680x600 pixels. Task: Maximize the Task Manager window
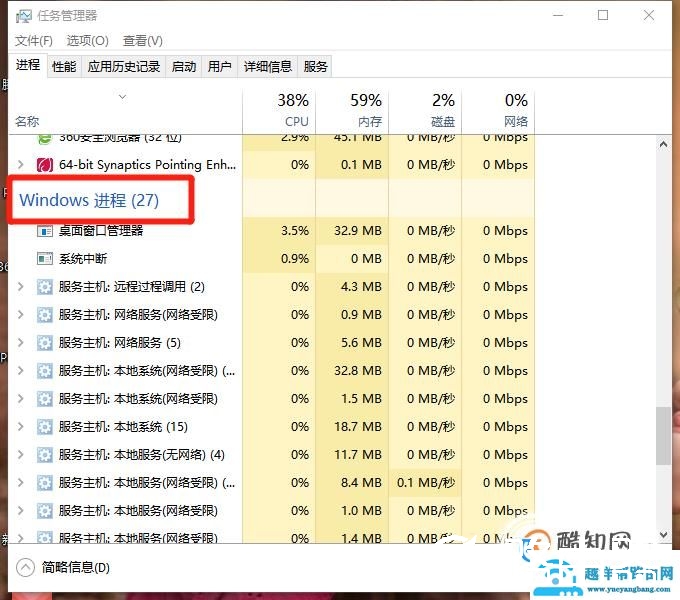coord(603,15)
